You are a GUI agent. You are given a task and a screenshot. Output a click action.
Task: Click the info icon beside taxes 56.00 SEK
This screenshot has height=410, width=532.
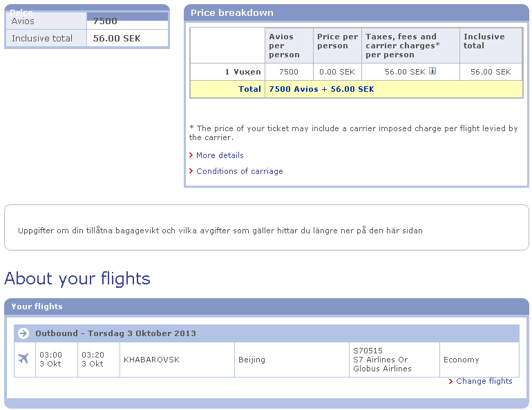tap(433, 71)
